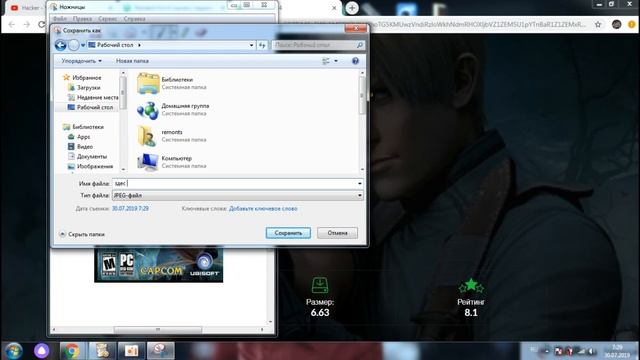Go forward in Chrome browser
The width and height of the screenshot is (640, 360).
tap(27, 24)
